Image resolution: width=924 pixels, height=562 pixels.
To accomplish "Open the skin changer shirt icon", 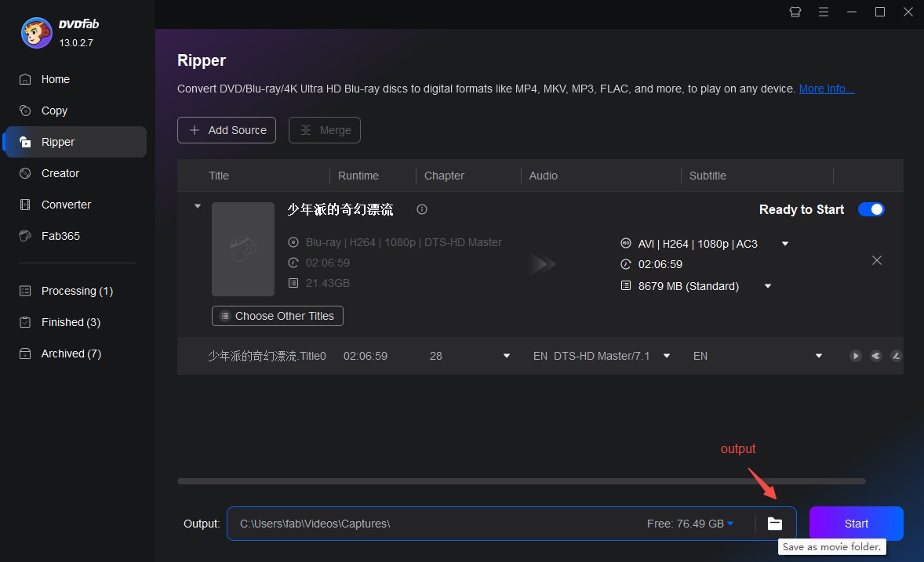I will pyautogui.click(x=795, y=12).
